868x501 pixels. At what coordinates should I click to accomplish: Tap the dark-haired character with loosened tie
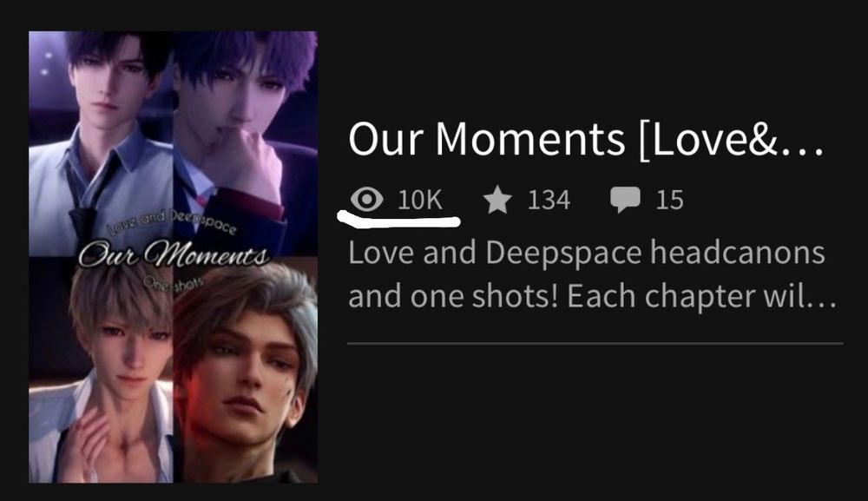[101, 143]
